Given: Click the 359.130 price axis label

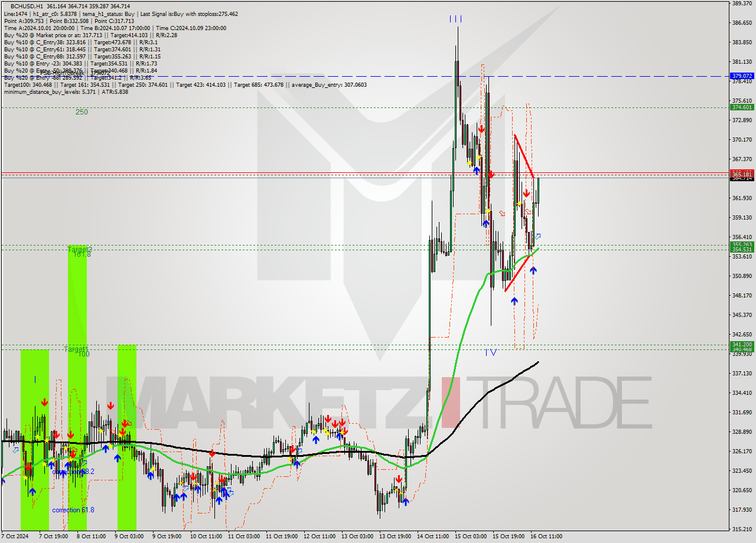Looking at the screenshot, I should click(742, 218).
